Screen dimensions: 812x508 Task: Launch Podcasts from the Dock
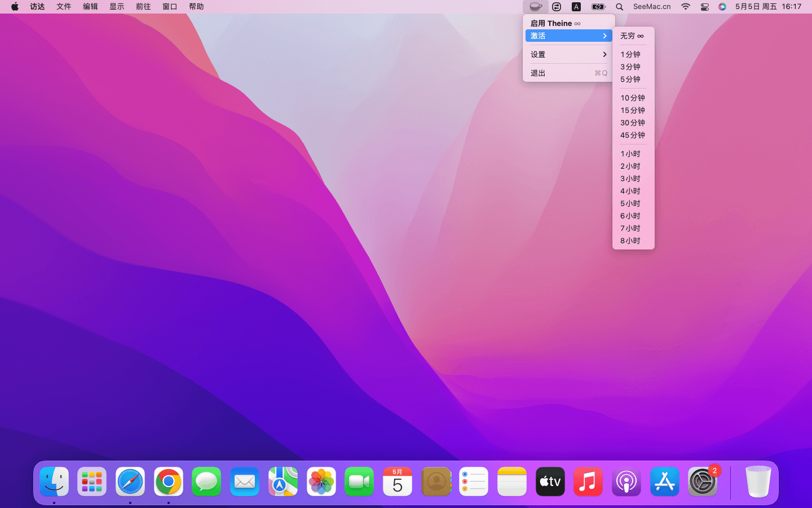tap(626, 482)
